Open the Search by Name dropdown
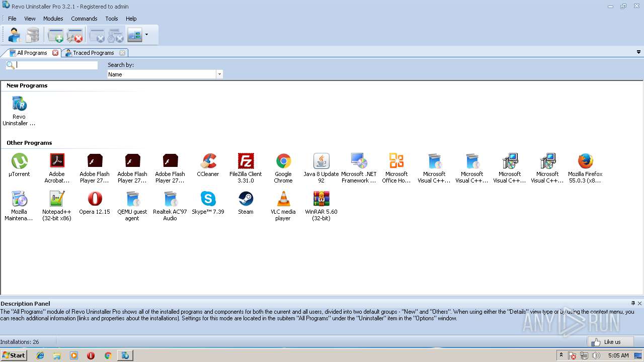644x362 pixels. point(165,74)
